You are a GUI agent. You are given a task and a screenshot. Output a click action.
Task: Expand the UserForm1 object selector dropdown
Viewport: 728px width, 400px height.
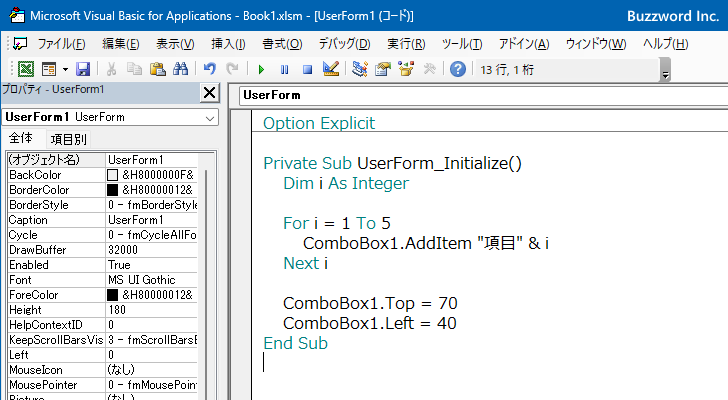210,118
